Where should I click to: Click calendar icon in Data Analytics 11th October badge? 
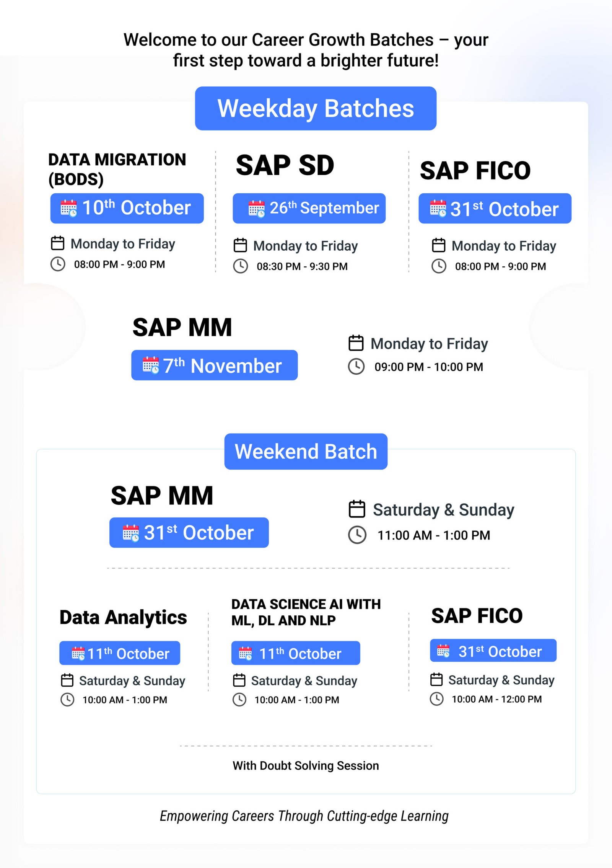[78, 653]
